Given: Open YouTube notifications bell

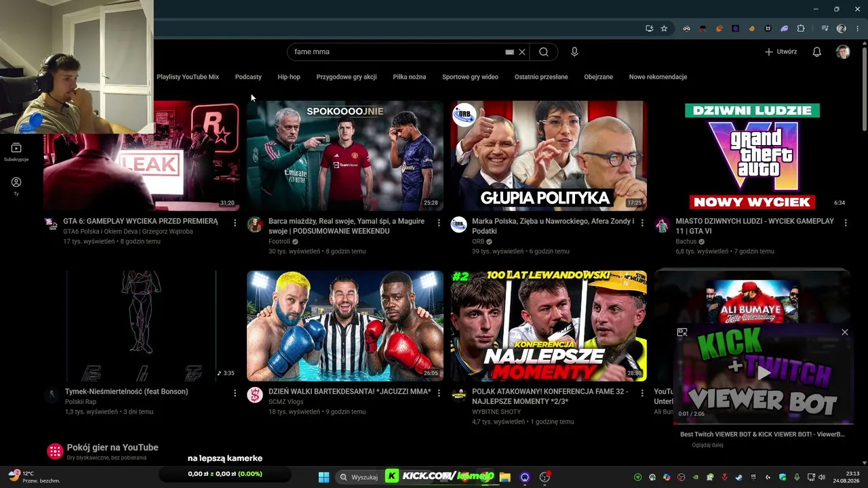Looking at the screenshot, I should [817, 52].
